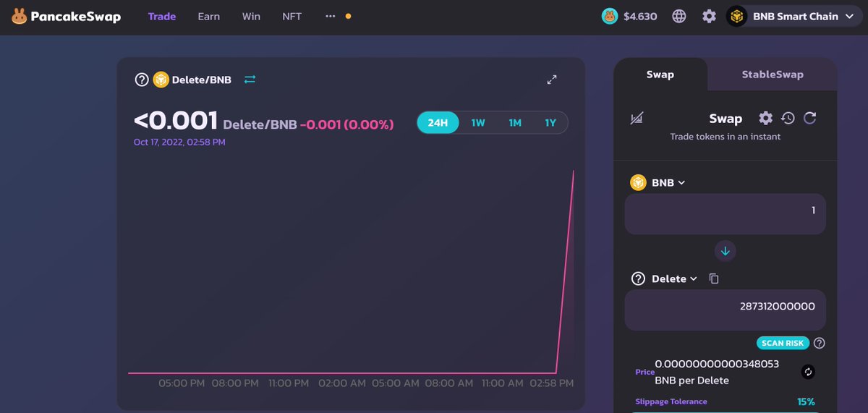The height and width of the screenshot is (413, 868).
Task: Switch to the StableSwap tab
Action: click(773, 74)
